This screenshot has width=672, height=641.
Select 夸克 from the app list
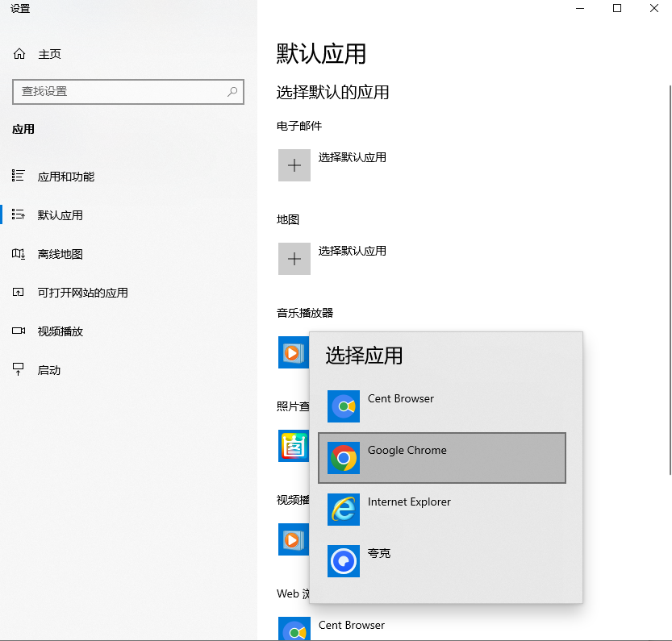click(442, 561)
